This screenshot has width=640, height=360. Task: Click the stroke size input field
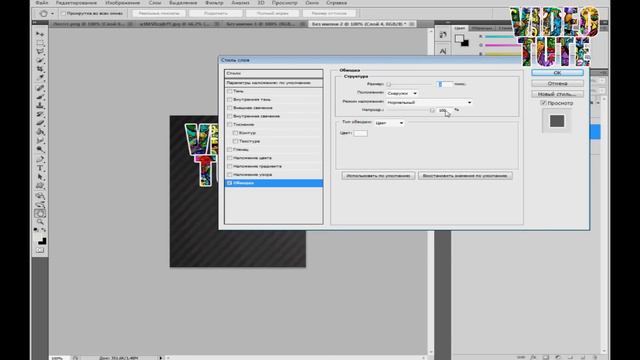[x=445, y=84]
